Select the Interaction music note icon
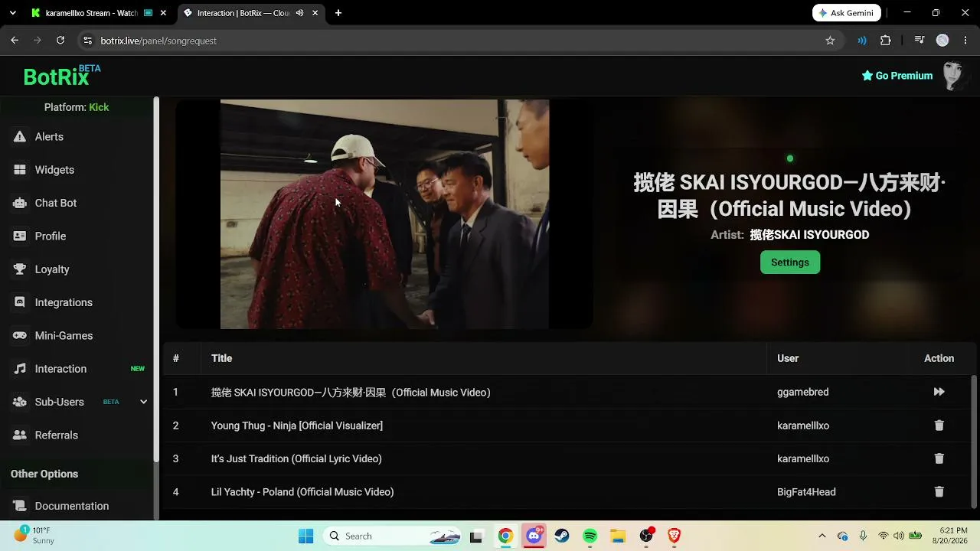Image resolution: width=980 pixels, height=551 pixels. 20,369
